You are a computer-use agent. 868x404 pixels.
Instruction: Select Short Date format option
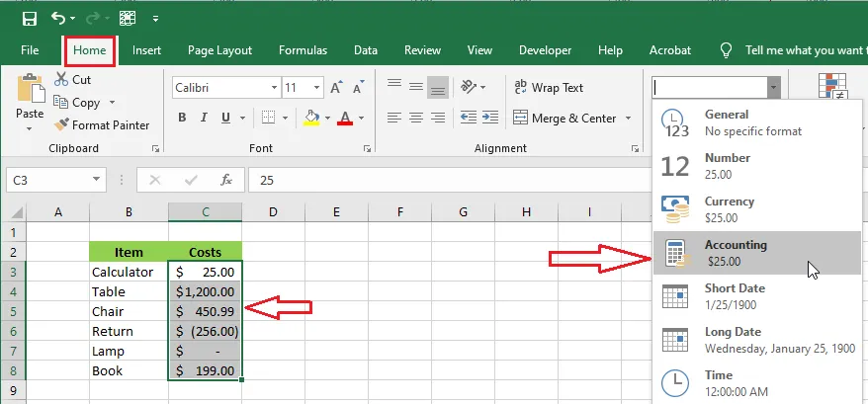tap(757, 296)
